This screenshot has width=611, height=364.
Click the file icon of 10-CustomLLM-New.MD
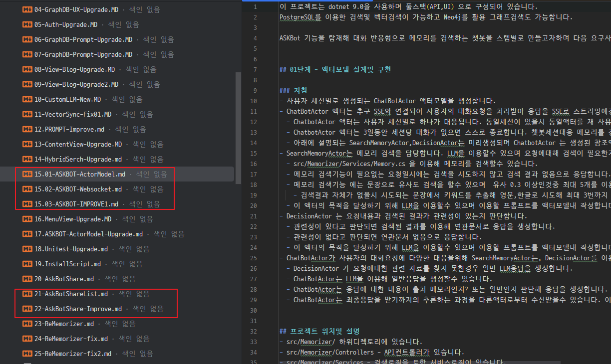(x=28, y=99)
